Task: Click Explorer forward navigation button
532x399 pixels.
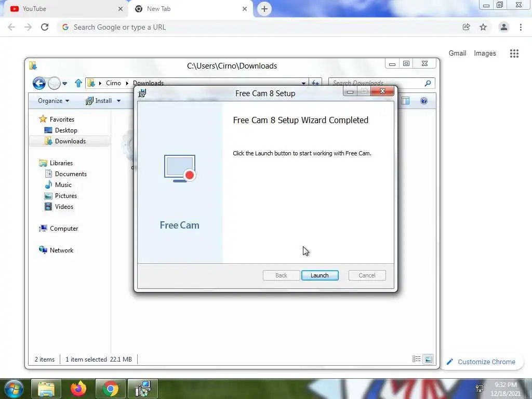Action: point(54,83)
